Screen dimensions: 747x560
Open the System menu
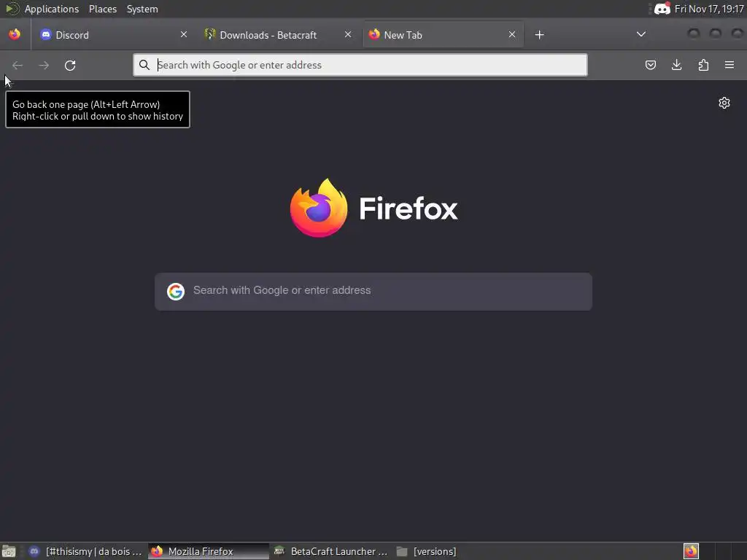click(142, 9)
